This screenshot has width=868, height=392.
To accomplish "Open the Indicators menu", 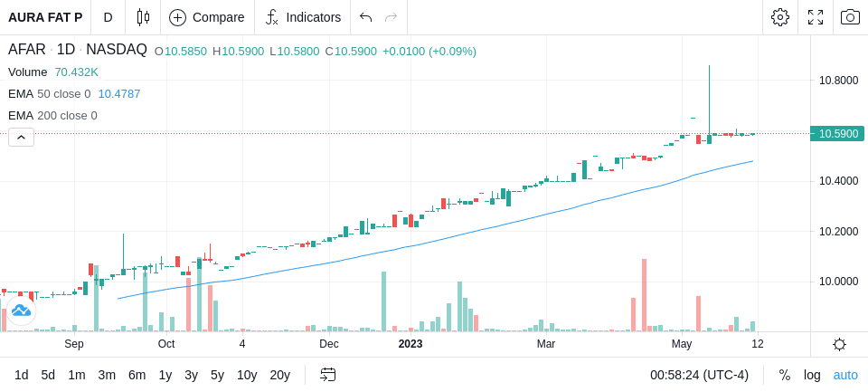I will [x=303, y=17].
